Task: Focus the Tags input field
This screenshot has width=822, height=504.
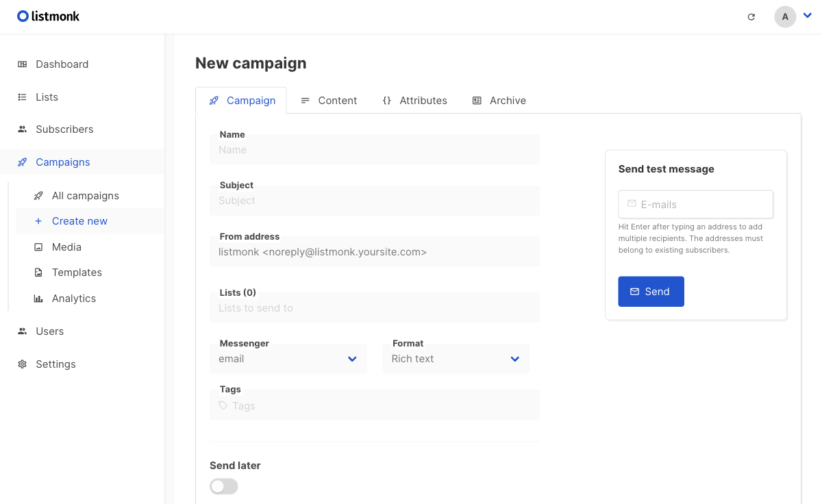Action: pyautogui.click(x=375, y=405)
